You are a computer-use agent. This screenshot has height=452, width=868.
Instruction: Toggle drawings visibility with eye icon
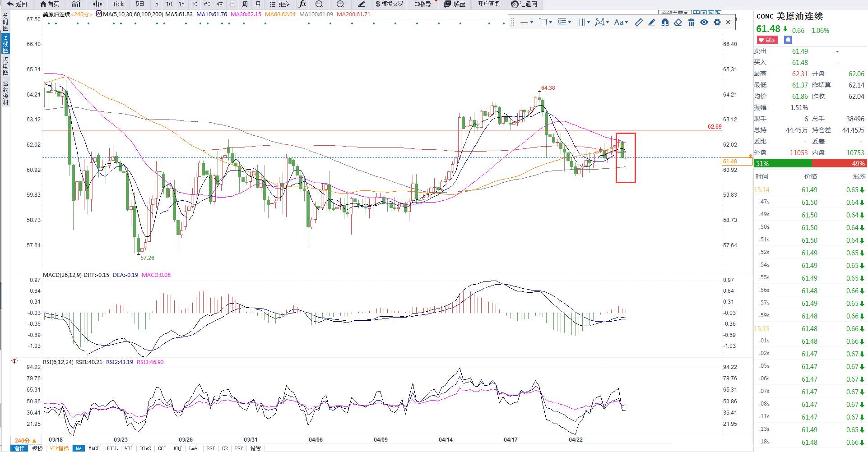pyautogui.click(x=704, y=22)
